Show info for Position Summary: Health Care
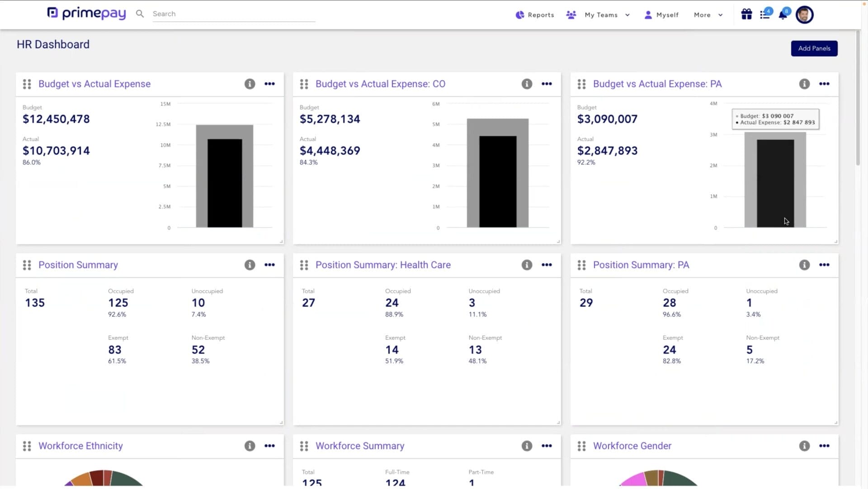This screenshot has height=489, width=868. pos(527,265)
